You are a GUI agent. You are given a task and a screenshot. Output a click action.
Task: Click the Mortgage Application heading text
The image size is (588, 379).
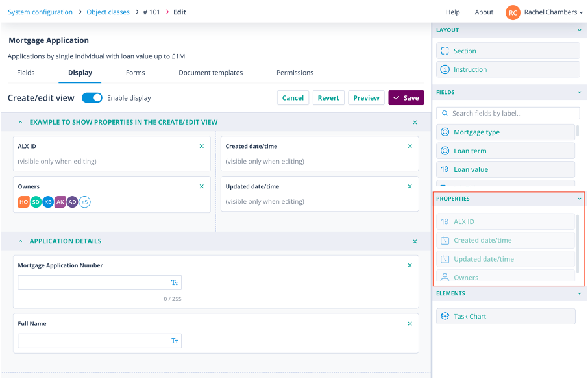click(x=49, y=40)
